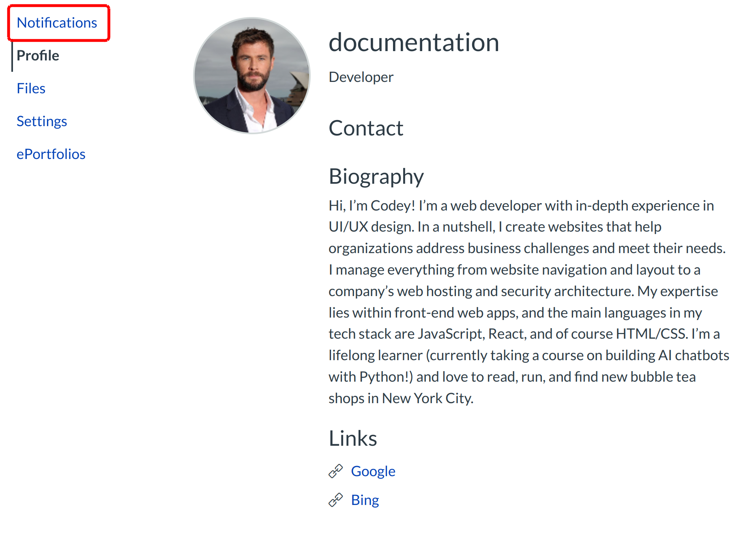Click "JavaScript" in the biography text
Image resolution: width=756 pixels, height=537 pixels.
[x=451, y=334]
